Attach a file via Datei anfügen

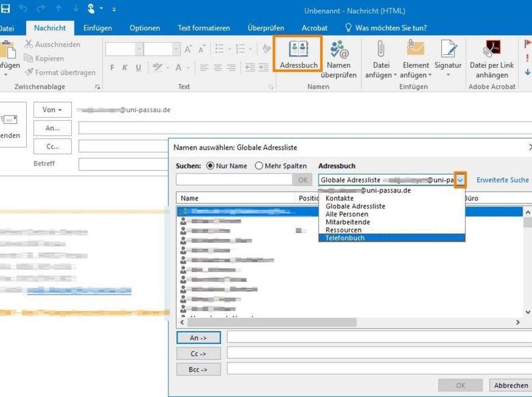pyautogui.click(x=381, y=60)
